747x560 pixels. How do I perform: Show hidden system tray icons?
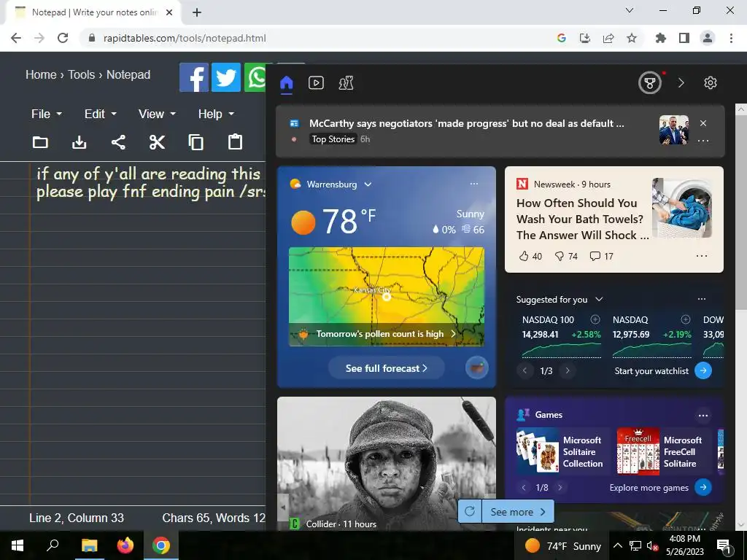pos(617,545)
